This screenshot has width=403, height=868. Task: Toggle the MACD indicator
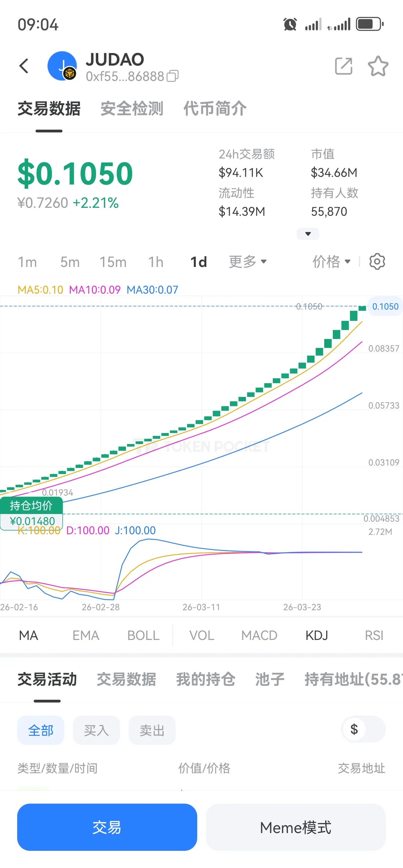259,635
